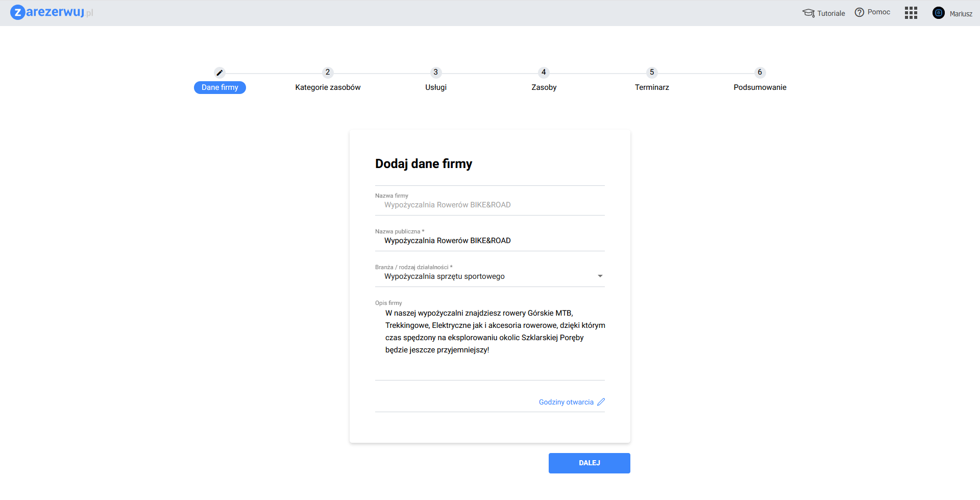
Task: Open Wypożyczalnia sprzętu sportowego combo box
Action: 485,276
